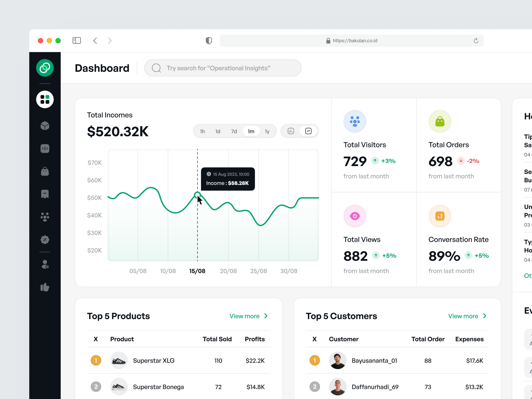Open the shopping bag Orders icon

point(45,171)
